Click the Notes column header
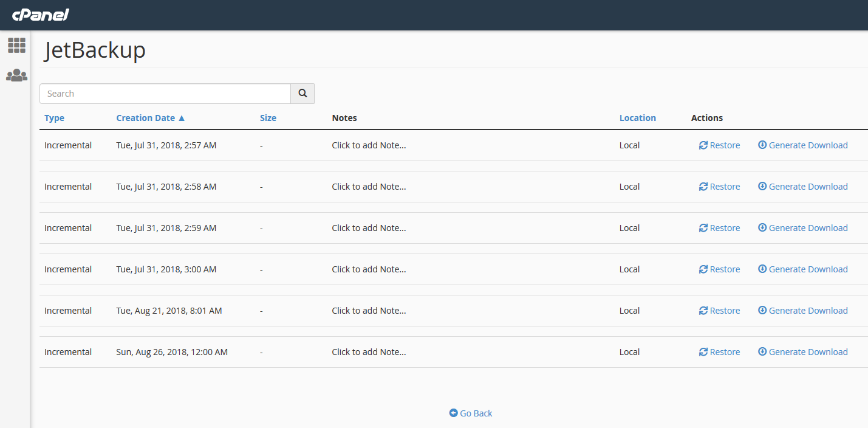868x428 pixels. [344, 118]
